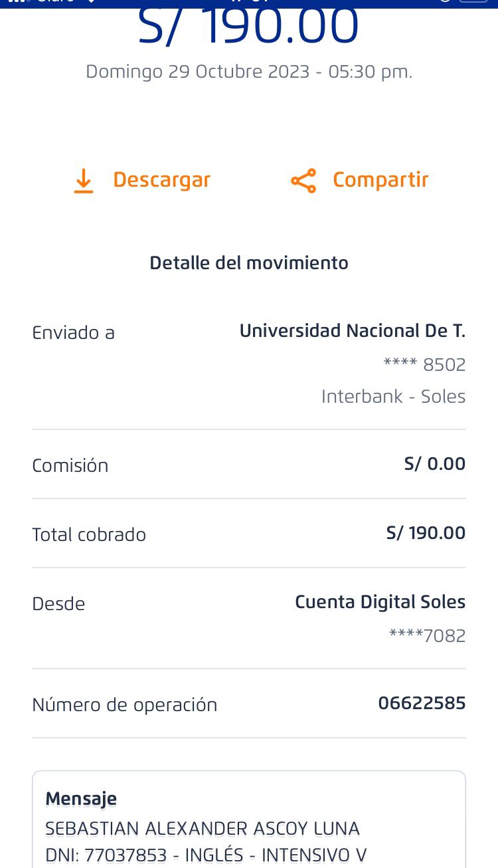The height and width of the screenshot is (868, 498).
Task: Tap the Número de operación label
Action: (x=125, y=705)
